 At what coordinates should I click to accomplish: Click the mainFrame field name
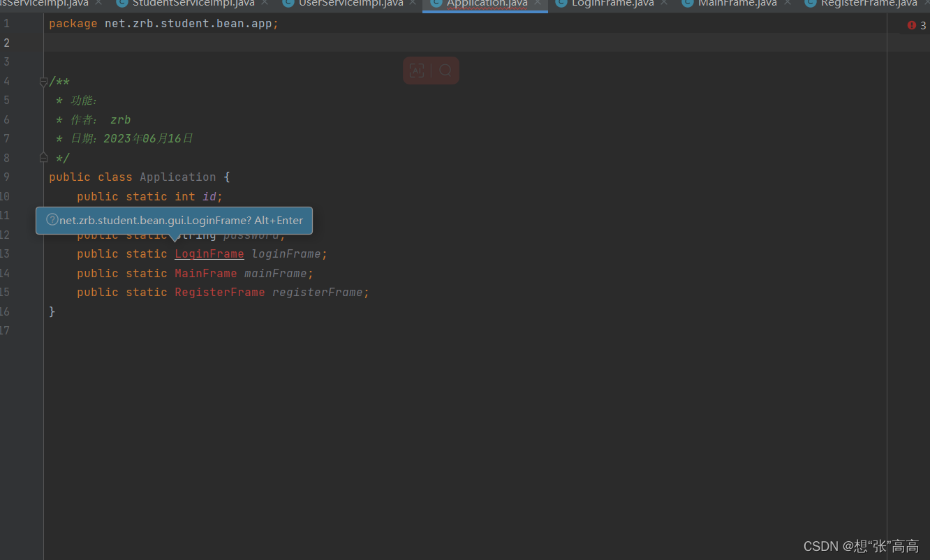[276, 273]
